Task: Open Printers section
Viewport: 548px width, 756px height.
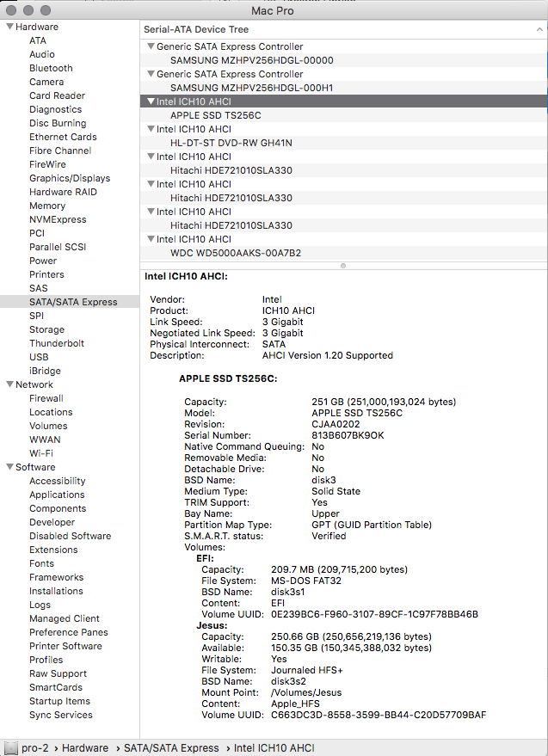Action: point(46,274)
